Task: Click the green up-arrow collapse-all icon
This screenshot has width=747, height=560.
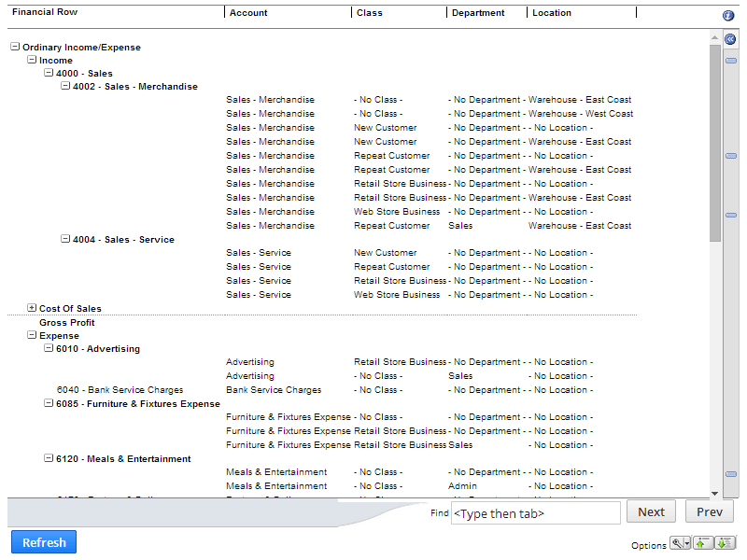Action: (x=703, y=543)
